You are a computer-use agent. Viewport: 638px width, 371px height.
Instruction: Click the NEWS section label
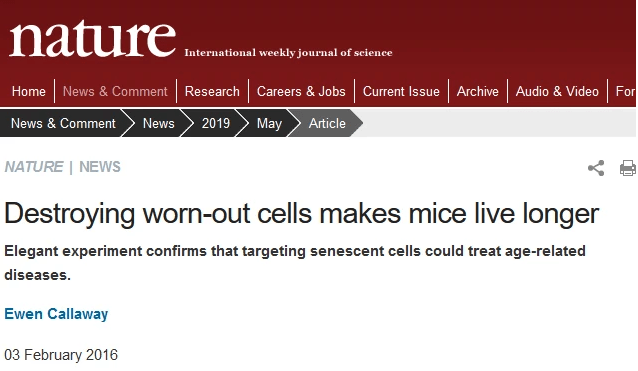coord(100,167)
